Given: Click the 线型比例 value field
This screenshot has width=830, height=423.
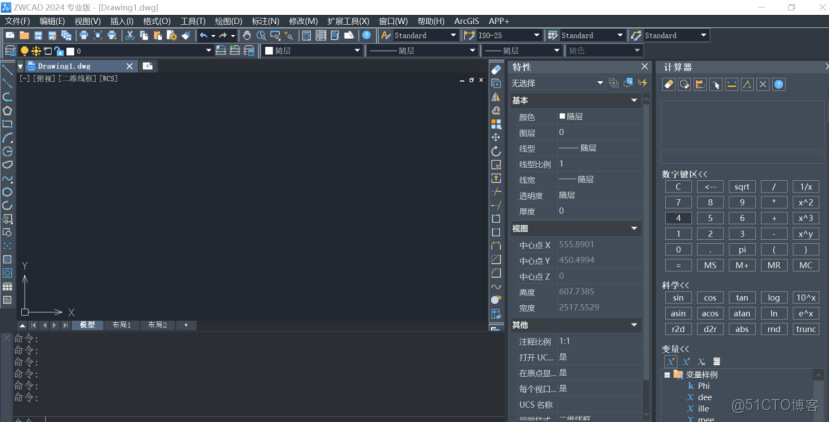Looking at the screenshot, I should pyautogui.click(x=599, y=164).
